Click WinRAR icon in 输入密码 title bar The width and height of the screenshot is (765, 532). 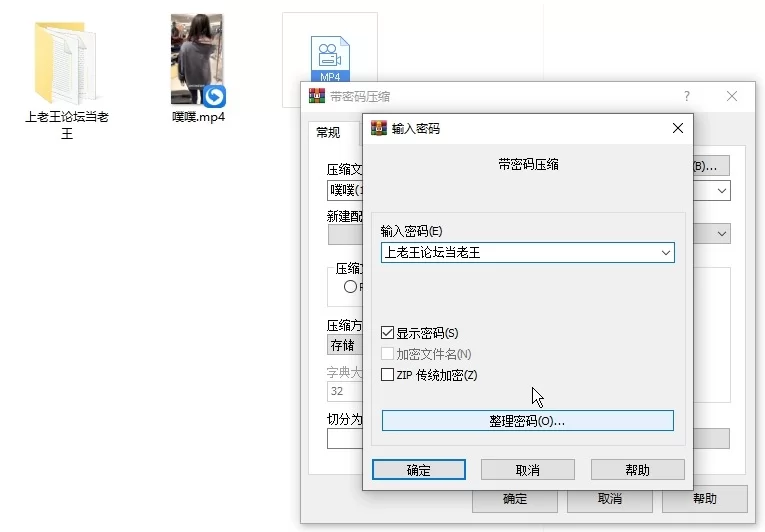379,128
